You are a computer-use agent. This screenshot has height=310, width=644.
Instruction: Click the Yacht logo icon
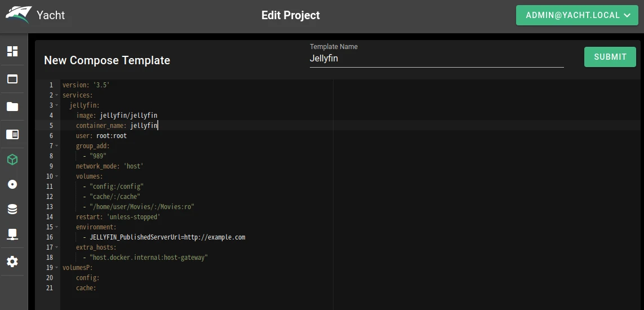coord(17,15)
